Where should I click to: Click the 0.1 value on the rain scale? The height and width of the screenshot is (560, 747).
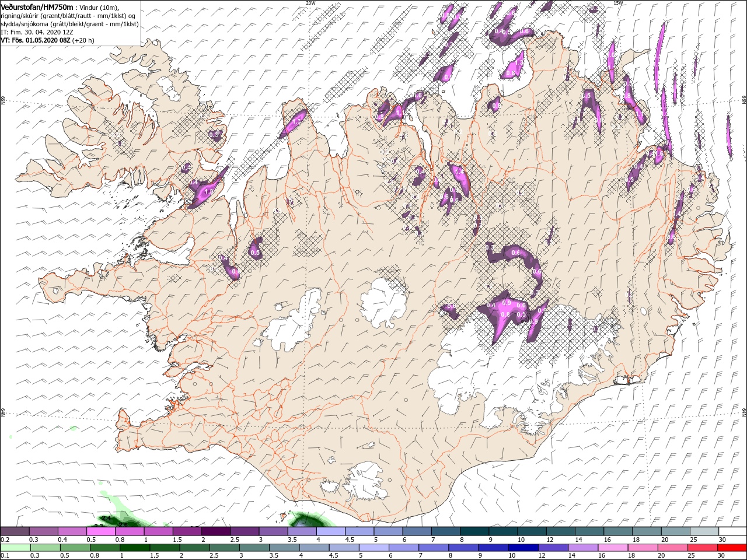click(5, 555)
